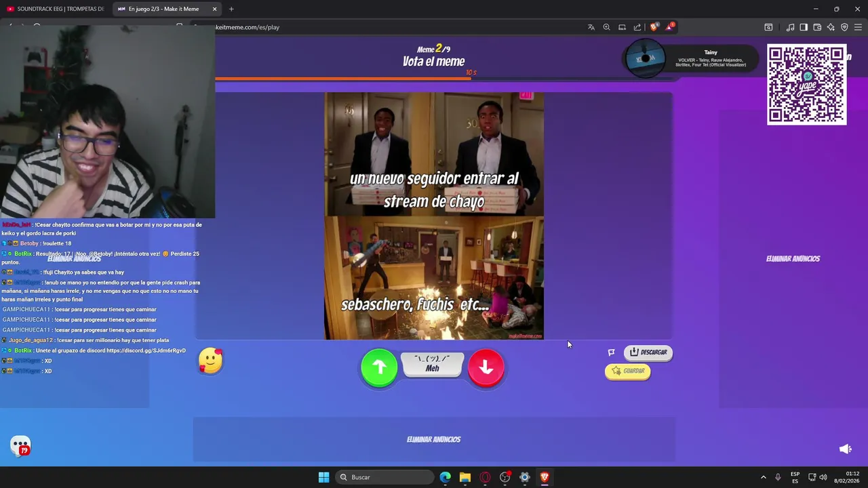868x488 pixels.
Task: Open the Brave Playlist music note icon
Action: tap(790, 27)
